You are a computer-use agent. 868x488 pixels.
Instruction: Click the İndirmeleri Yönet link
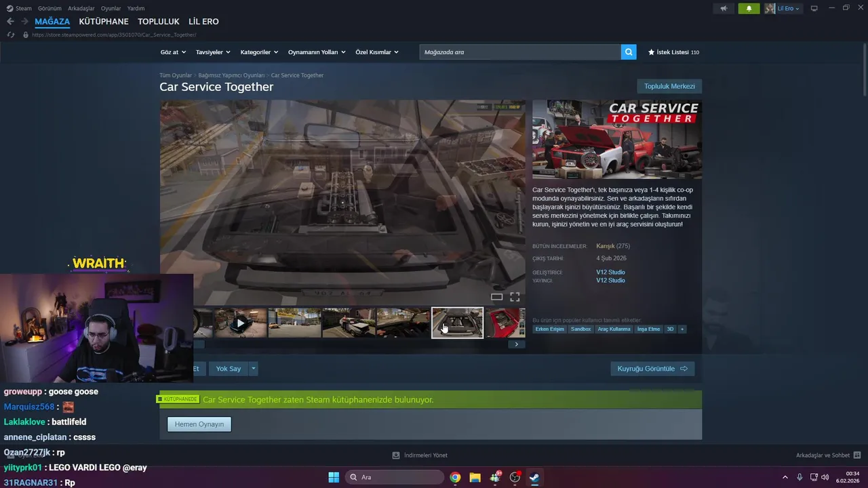pos(425,455)
